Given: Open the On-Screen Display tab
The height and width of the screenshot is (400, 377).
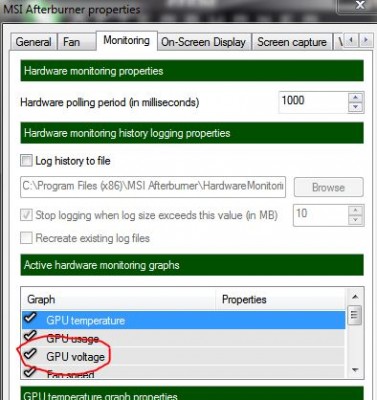Looking at the screenshot, I should pos(204,42).
